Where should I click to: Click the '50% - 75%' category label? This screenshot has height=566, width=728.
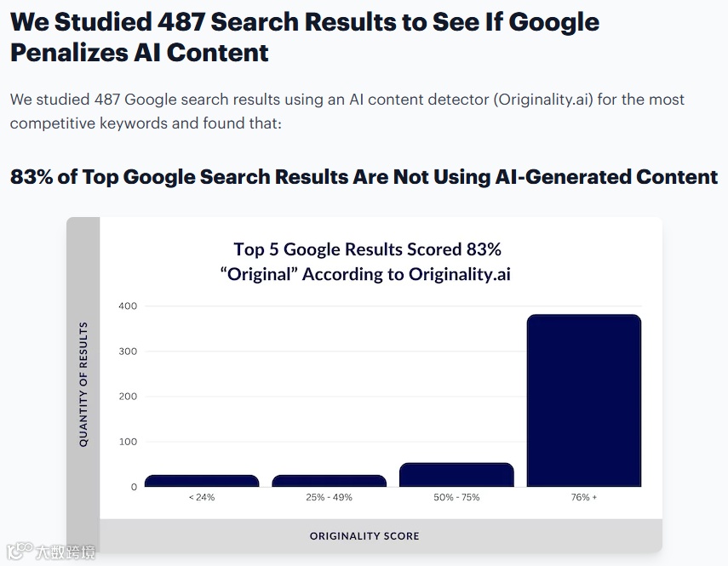click(x=456, y=497)
